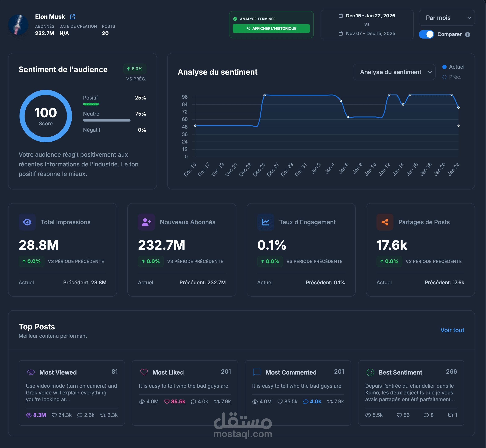Toggle the Actuel legend series
Viewport: 486px width, 448px height.
pos(453,67)
